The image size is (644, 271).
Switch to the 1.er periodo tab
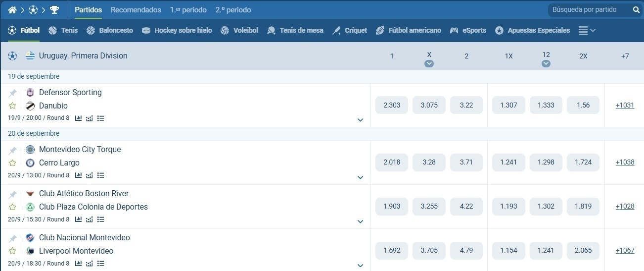(188, 10)
